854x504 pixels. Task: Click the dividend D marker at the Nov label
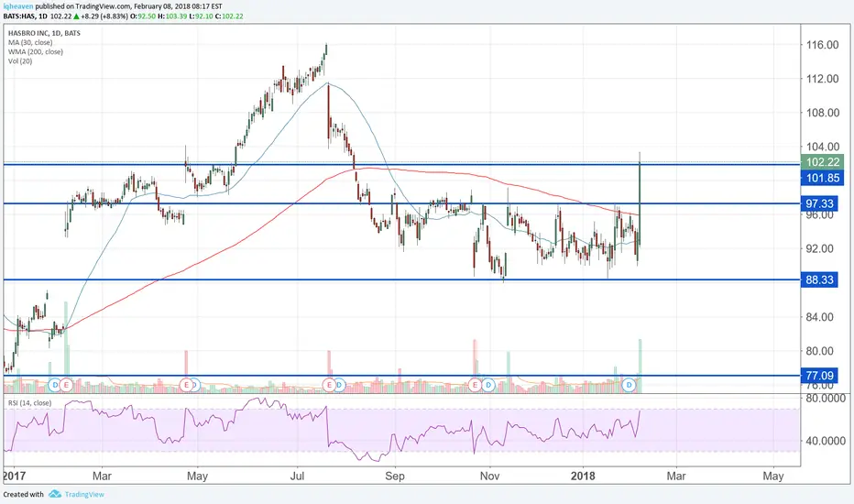(488, 385)
